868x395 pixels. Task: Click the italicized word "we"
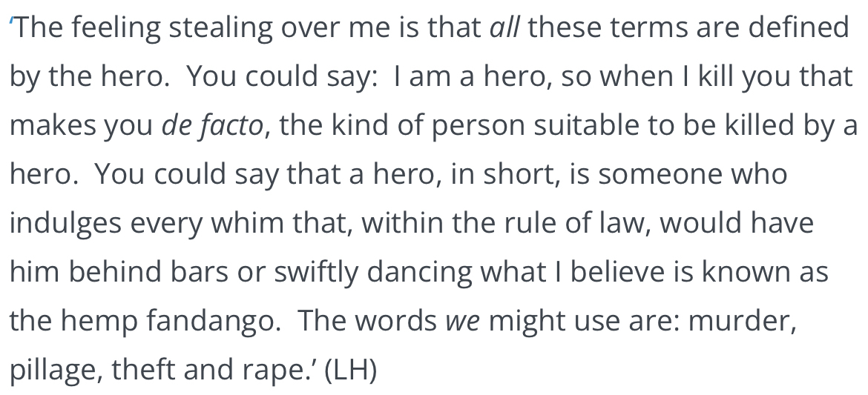click(461, 321)
